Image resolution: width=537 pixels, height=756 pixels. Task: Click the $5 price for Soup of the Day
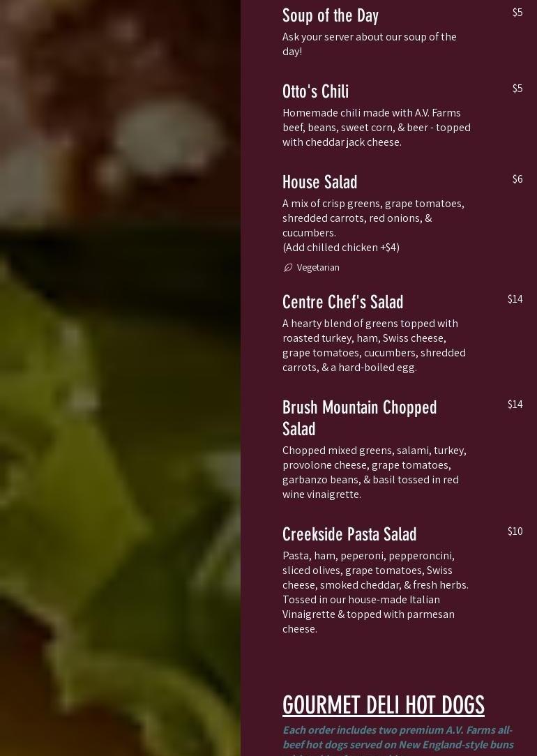pos(517,13)
